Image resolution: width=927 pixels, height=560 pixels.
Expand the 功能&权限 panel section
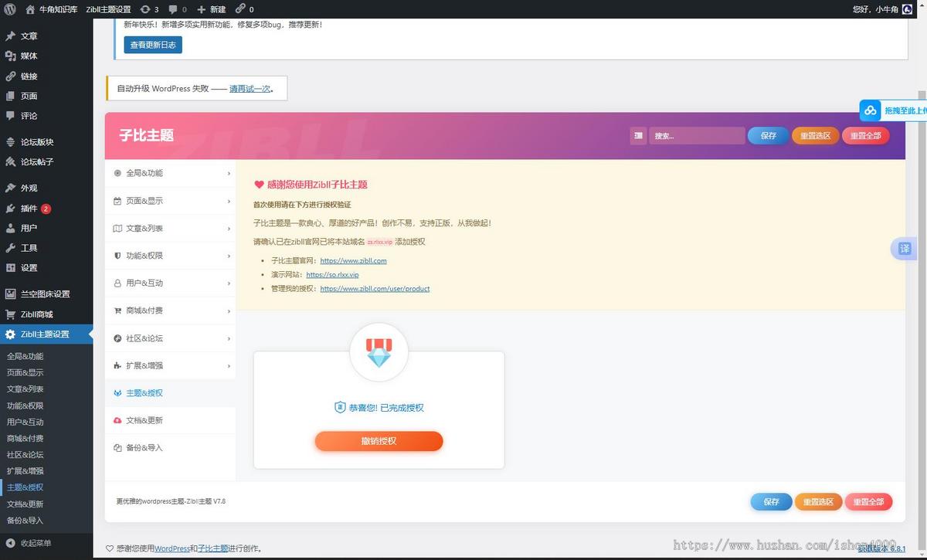pyautogui.click(x=170, y=256)
